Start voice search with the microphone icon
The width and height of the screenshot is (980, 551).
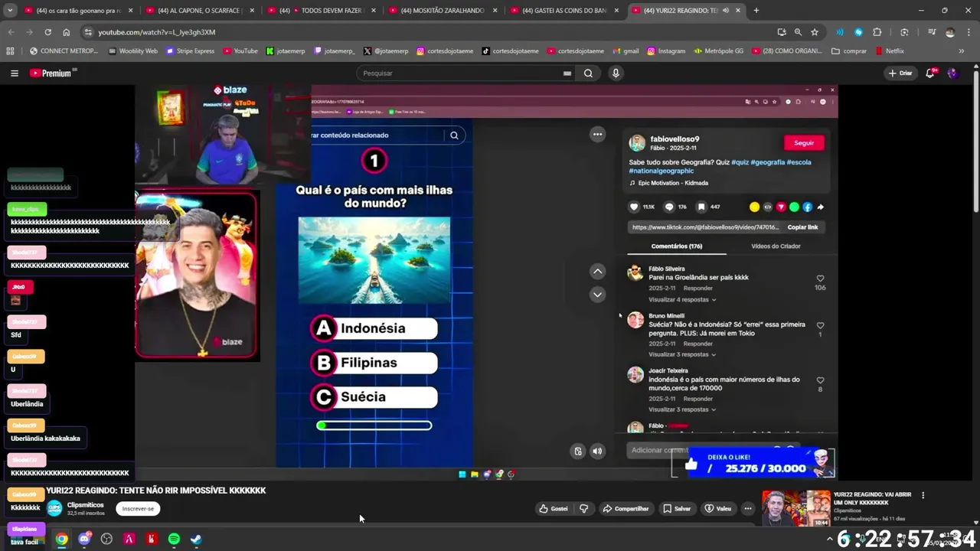point(616,73)
